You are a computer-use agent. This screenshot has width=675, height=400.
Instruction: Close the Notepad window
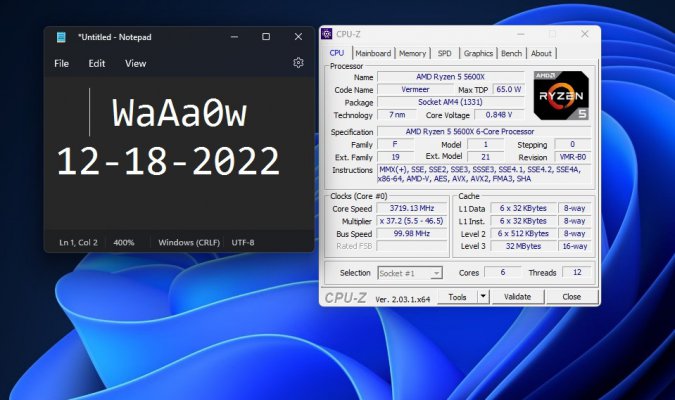click(x=298, y=37)
